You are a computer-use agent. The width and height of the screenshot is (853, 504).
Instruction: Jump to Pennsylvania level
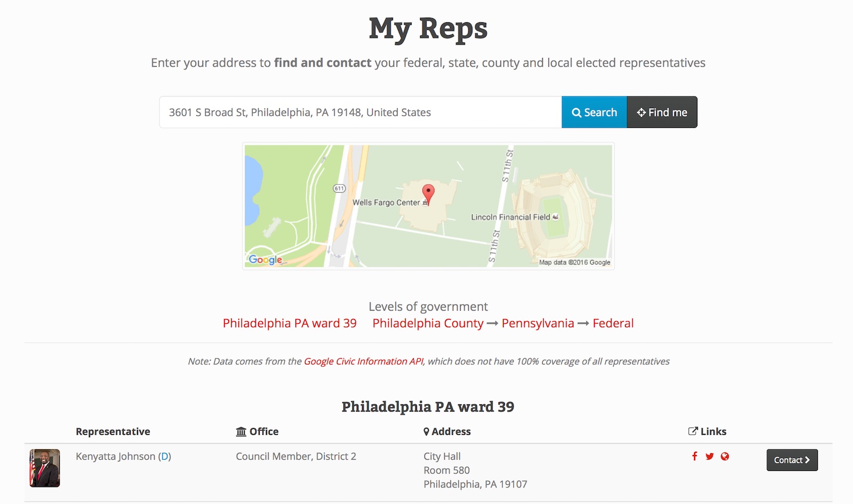point(538,323)
